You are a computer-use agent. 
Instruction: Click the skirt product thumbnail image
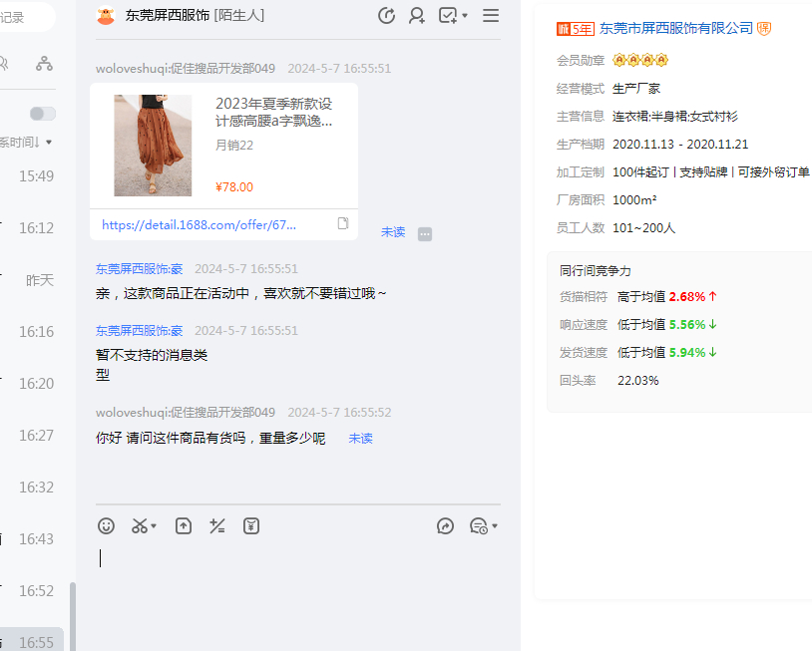point(153,146)
